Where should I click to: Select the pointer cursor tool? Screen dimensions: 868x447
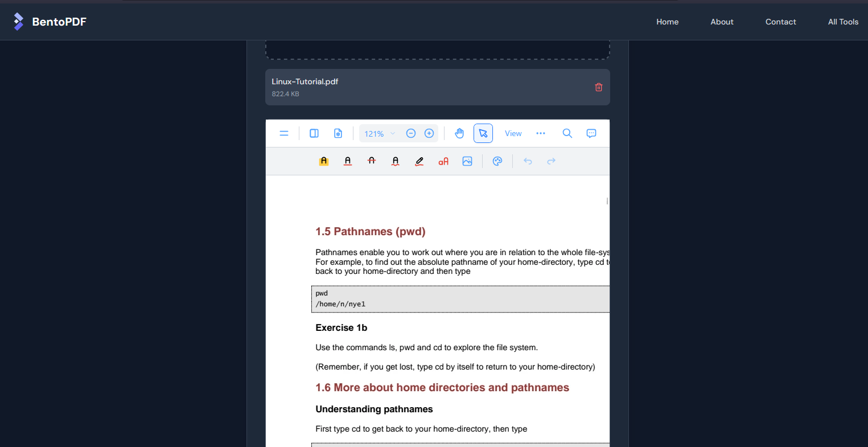(483, 133)
